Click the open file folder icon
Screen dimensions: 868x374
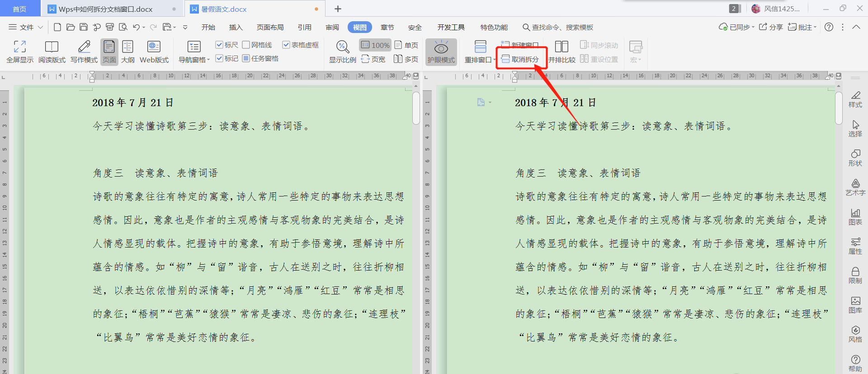(71, 27)
